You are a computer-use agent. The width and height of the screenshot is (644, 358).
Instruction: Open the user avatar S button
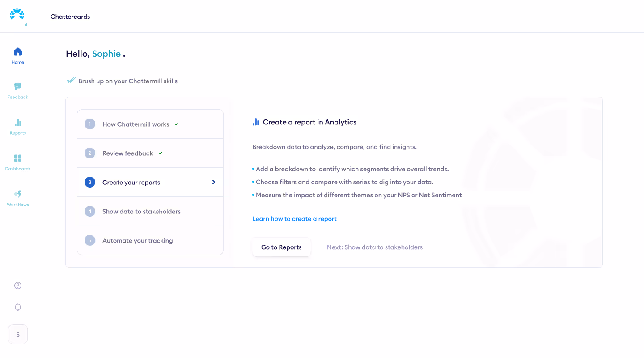pyautogui.click(x=18, y=334)
